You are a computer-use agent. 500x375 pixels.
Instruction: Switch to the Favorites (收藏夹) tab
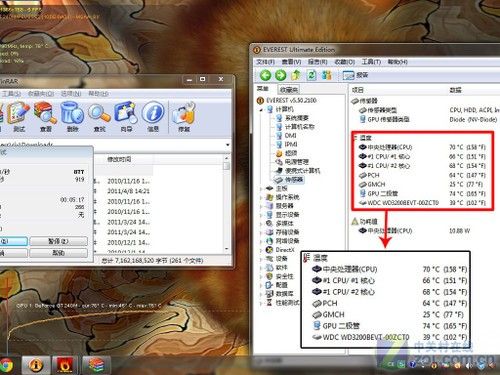(289, 89)
